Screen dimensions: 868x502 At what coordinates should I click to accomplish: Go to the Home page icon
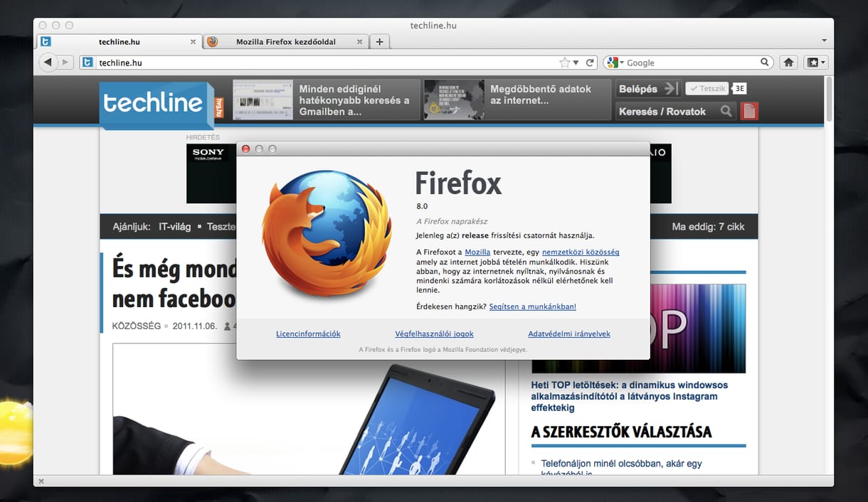[788, 63]
